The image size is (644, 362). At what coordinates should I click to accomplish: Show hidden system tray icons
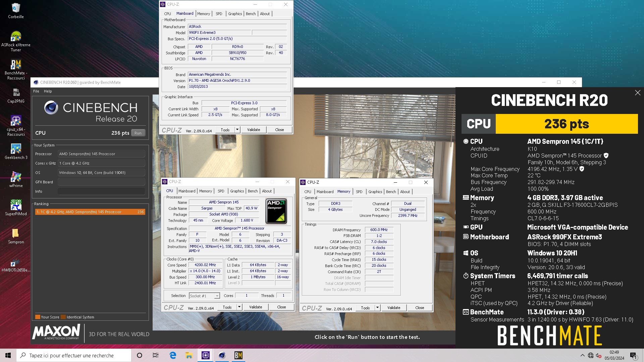tap(582, 355)
